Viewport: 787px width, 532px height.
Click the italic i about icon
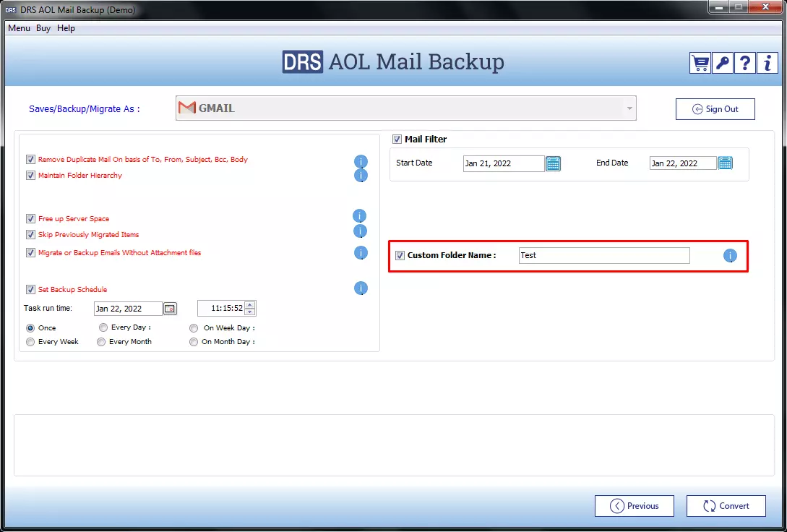pyautogui.click(x=767, y=63)
